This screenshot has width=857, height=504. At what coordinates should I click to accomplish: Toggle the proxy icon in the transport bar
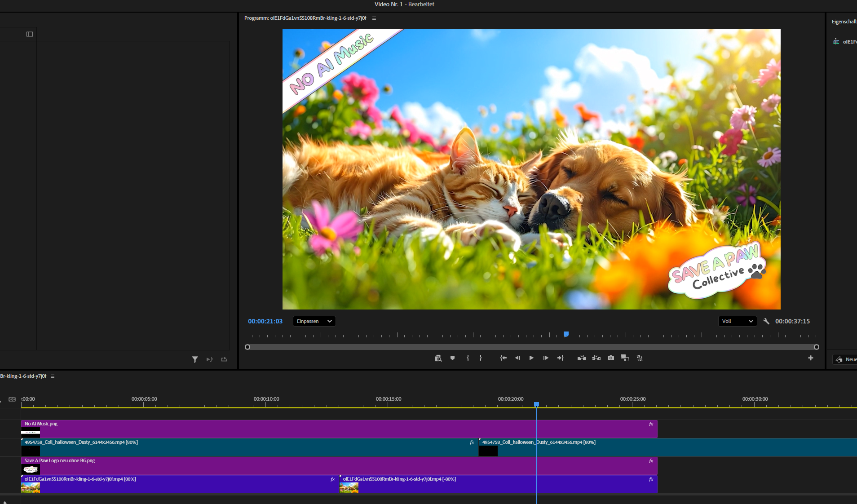coord(640,358)
